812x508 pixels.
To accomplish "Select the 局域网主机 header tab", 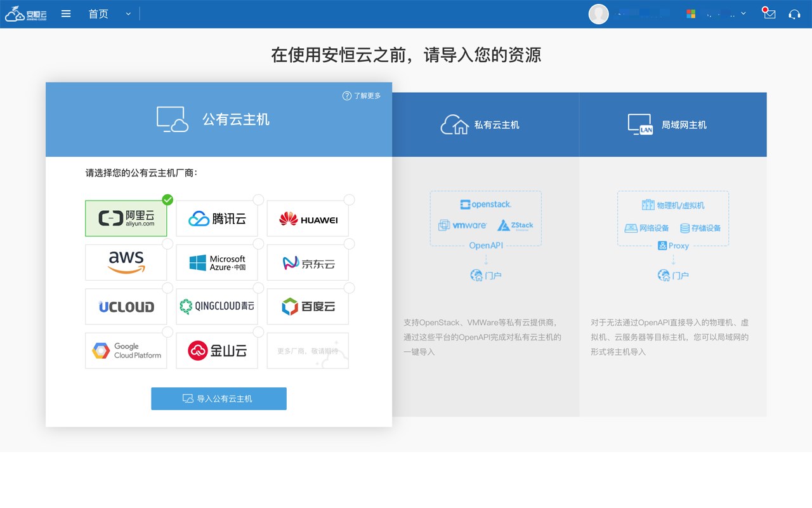I will pyautogui.click(x=673, y=124).
